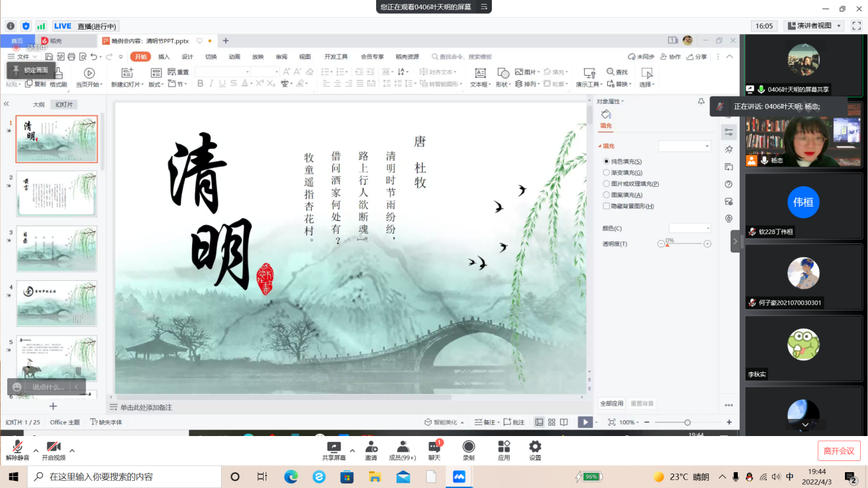The image size is (868, 488).
Task: Expand the 颜色 color dropdown
Action: coord(690,228)
